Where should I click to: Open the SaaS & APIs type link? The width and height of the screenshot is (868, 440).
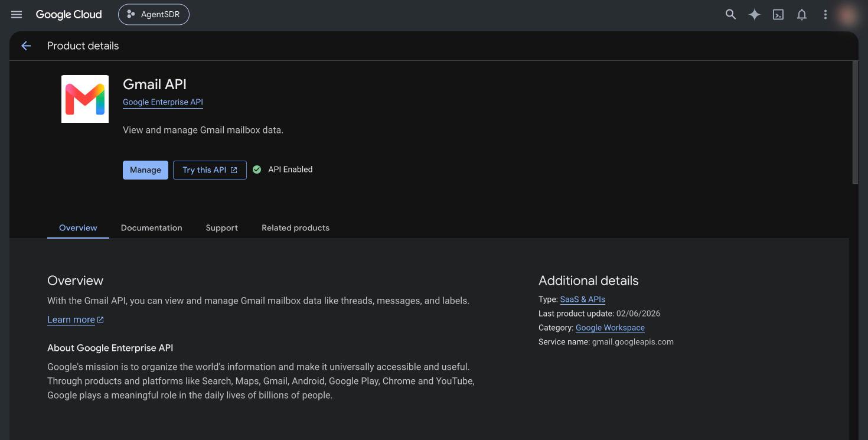pyautogui.click(x=583, y=299)
